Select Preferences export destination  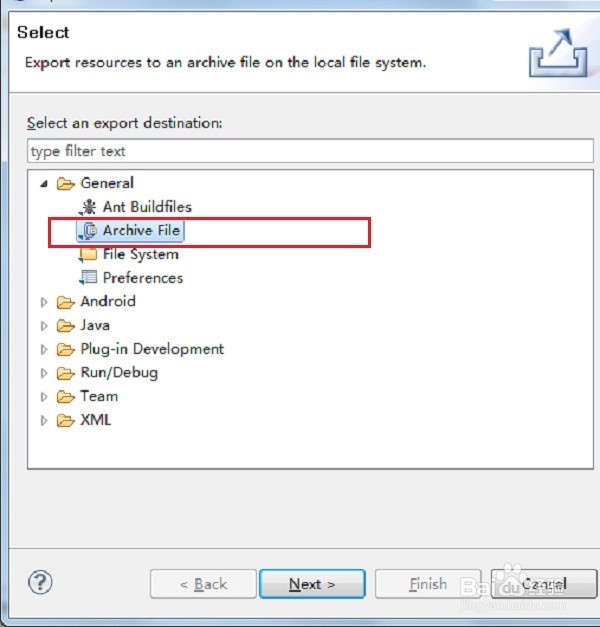[x=142, y=278]
